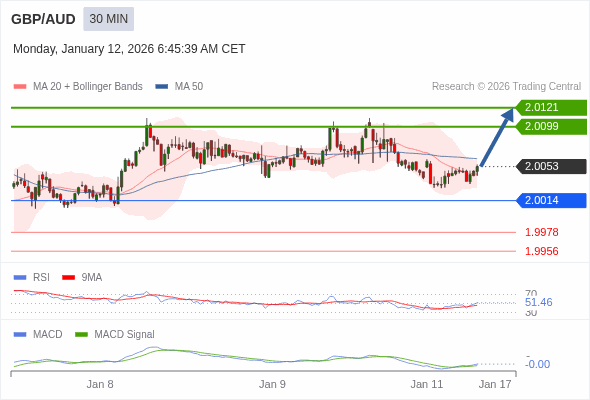
Task: Click the 2.0099 resistance price tag
Action: pyautogui.click(x=551, y=126)
